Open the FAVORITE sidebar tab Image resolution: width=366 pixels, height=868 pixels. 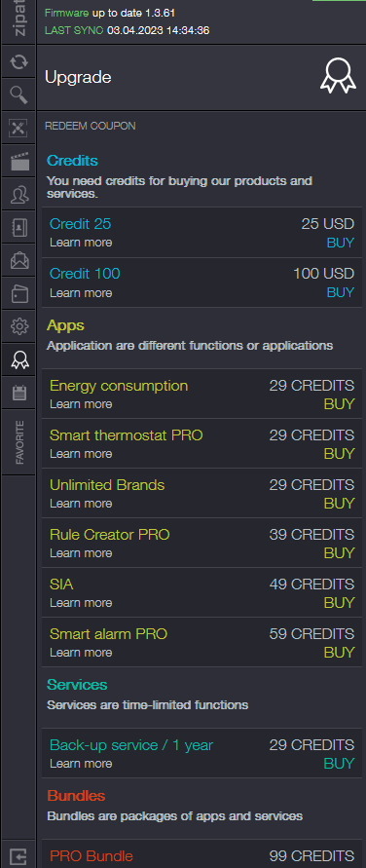pos(18,442)
